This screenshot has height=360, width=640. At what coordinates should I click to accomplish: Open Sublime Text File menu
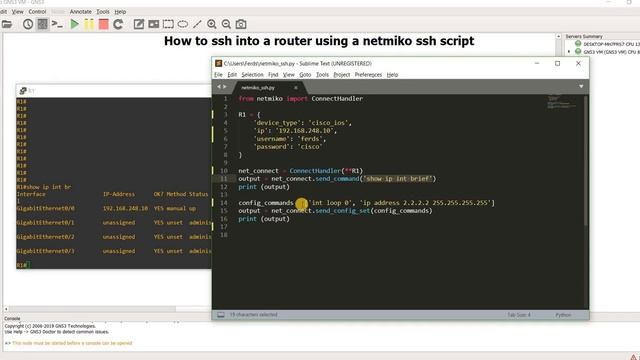(x=218, y=75)
